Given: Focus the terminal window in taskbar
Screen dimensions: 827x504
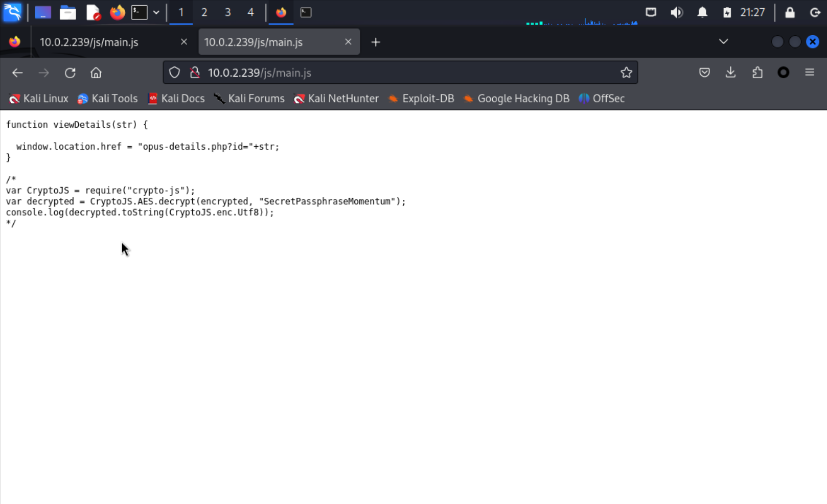Looking at the screenshot, I should (x=306, y=12).
